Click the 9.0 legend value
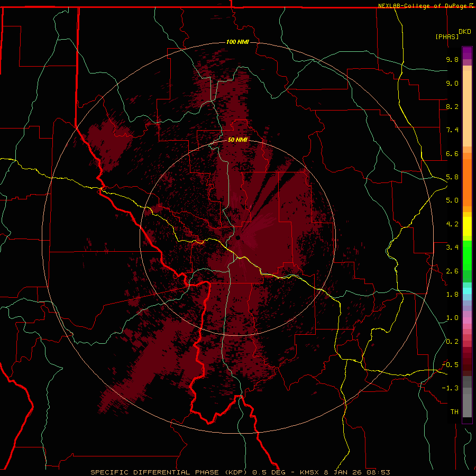The height and width of the screenshot is (476, 476). (x=452, y=83)
